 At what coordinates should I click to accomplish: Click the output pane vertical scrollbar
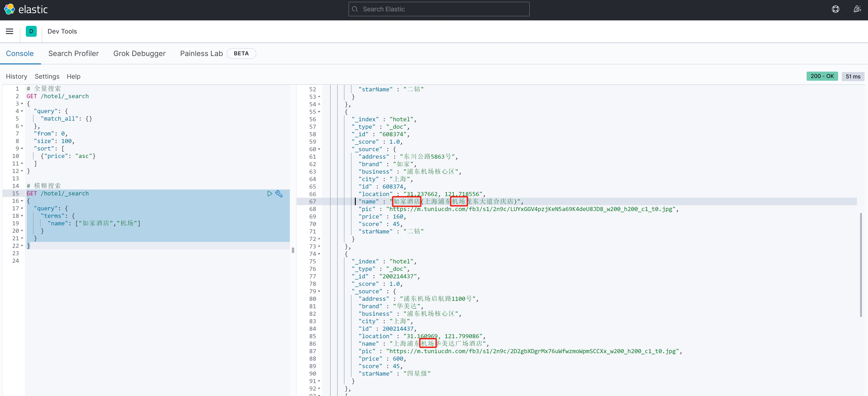[861, 265]
